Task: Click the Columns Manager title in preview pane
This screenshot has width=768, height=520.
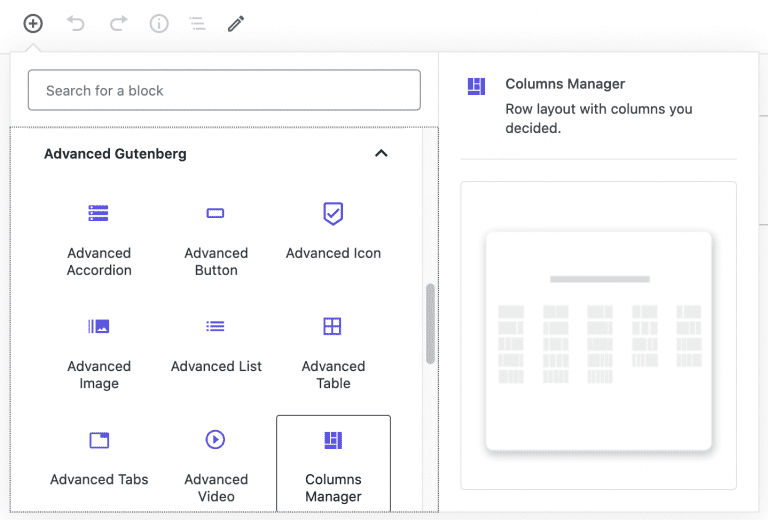Action: pos(565,84)
